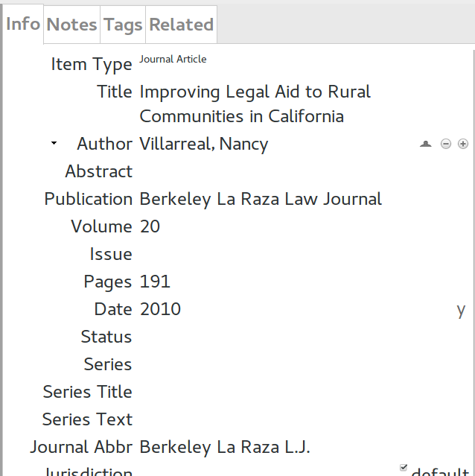Switch author name to single-field mode icon

point(426,144)
